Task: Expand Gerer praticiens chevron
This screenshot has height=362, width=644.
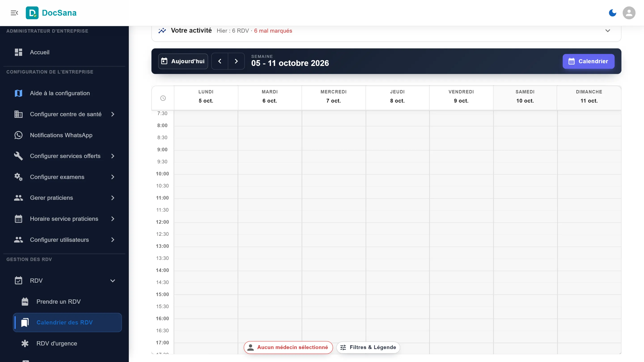Action: (x=113, y=198)
